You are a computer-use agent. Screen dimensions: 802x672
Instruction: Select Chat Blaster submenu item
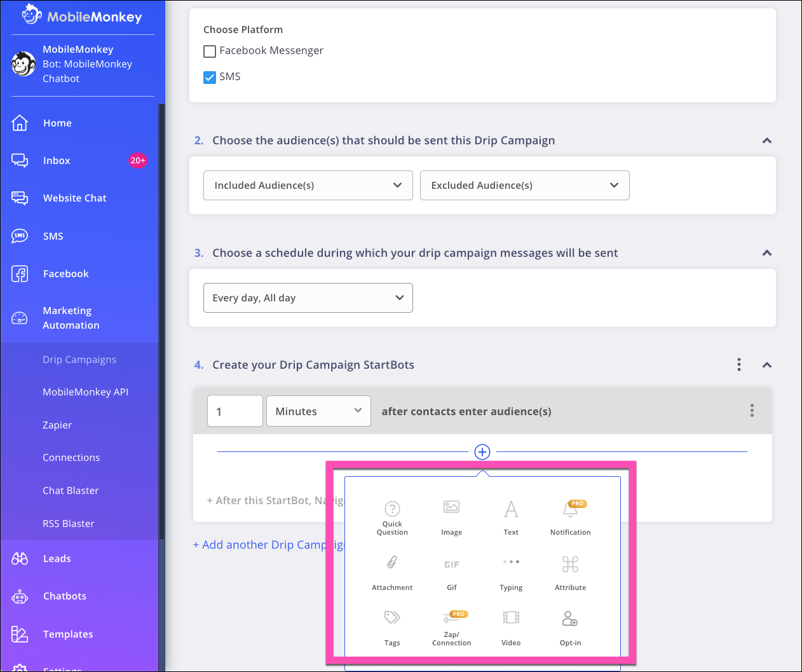71,491
